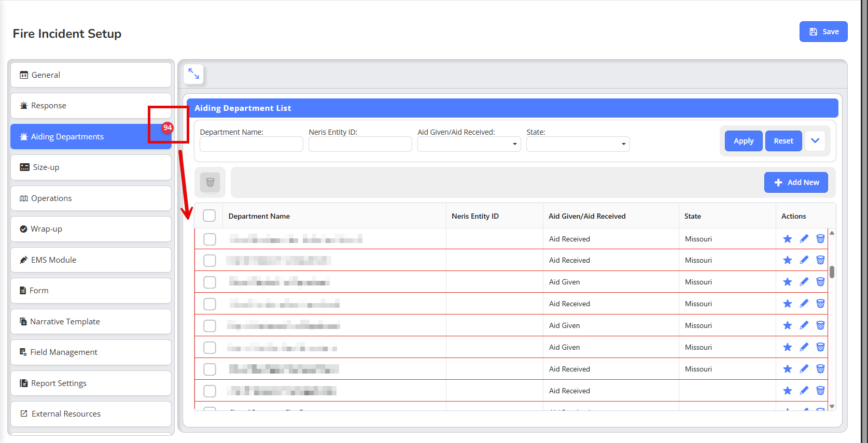The image size is (868, 443).
Task: Check the first row checkbox
Action: click(209, 239)
